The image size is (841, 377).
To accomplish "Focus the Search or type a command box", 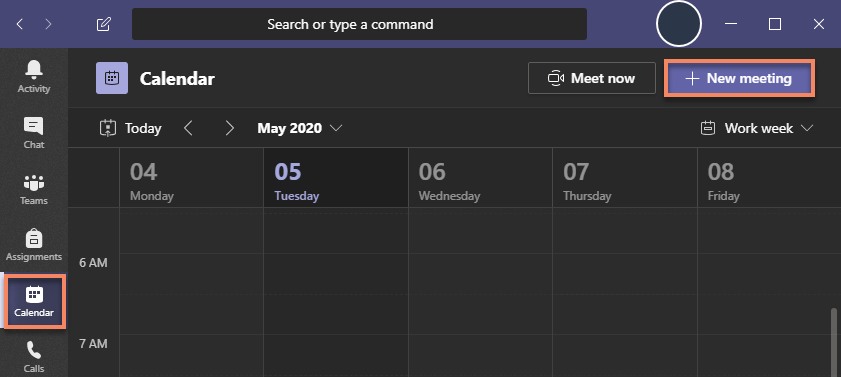I will pos(359,24).
